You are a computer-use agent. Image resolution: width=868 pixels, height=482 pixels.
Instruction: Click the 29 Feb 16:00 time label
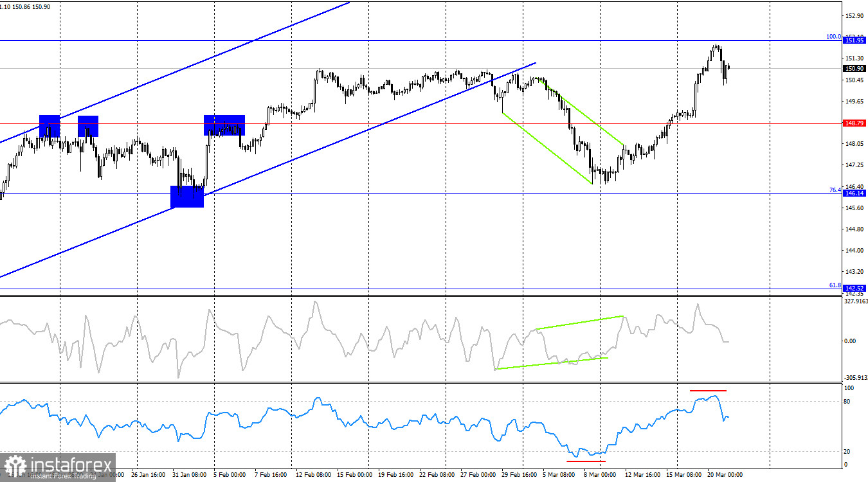coord(518,476)
